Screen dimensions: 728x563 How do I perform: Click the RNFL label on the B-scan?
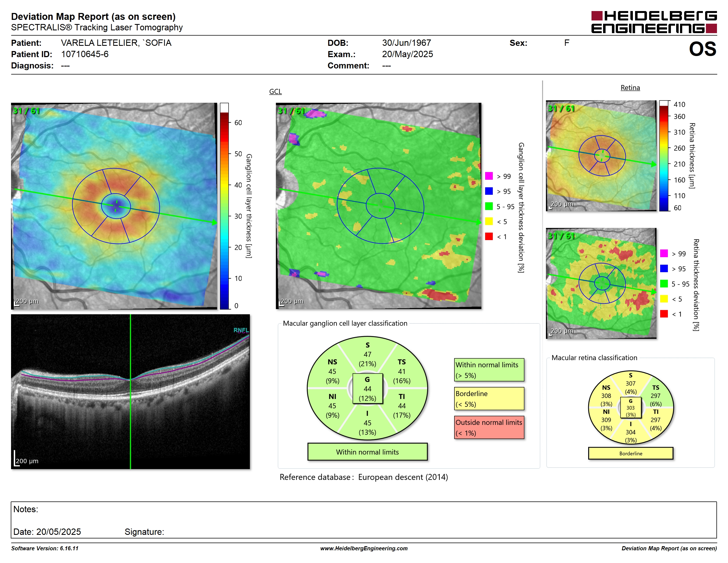coord(241,330)
